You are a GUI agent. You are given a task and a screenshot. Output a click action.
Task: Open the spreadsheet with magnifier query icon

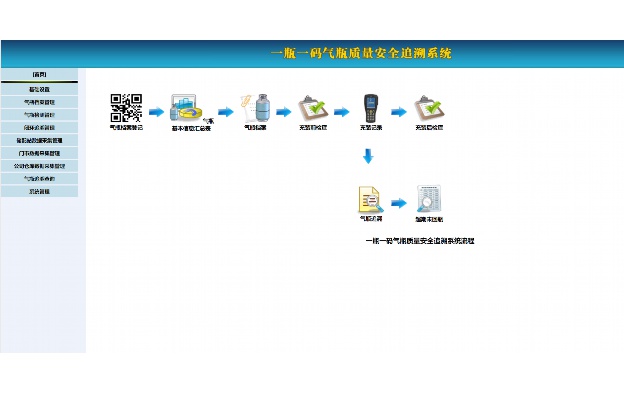429,199
